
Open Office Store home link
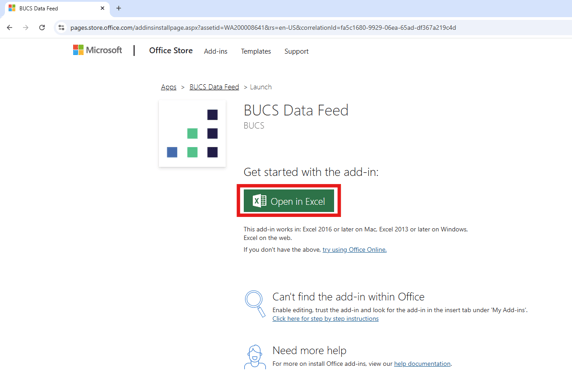pyautogui.click(x=171, y=51)
